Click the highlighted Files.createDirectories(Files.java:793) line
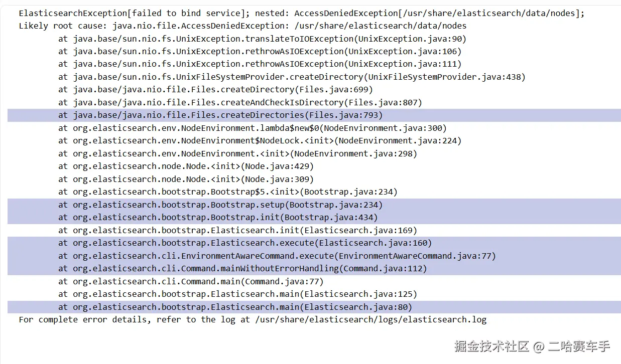Screen dimensions: 621x364 [x=220, y=115]
